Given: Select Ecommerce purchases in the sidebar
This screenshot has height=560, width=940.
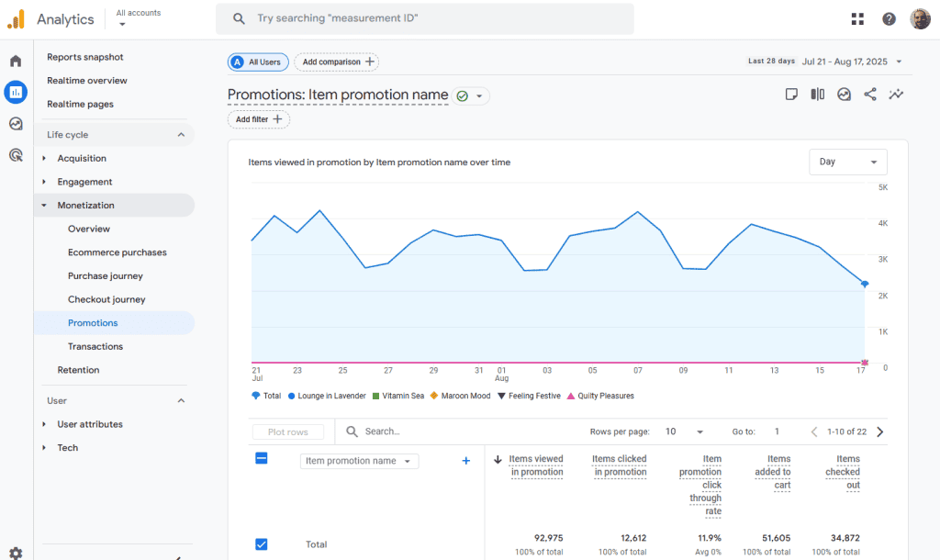Looking at the screenshot, I should coord(117,252).
